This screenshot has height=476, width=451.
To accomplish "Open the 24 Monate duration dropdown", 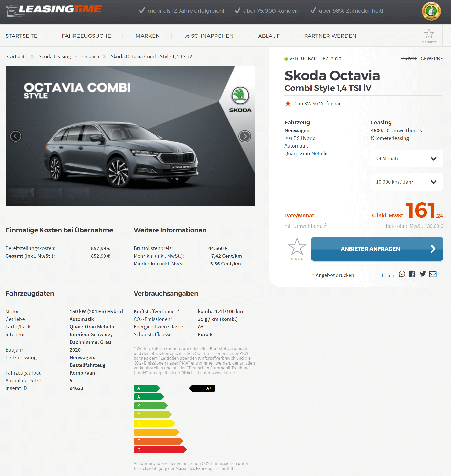I will [407, 158].
